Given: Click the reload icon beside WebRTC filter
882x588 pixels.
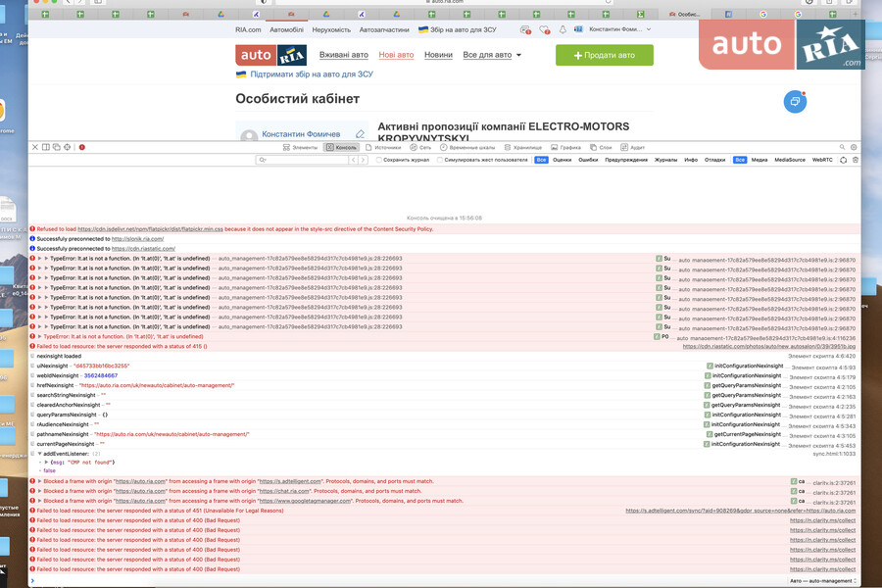Looking at the screenshot, I should tap(843, 161).
